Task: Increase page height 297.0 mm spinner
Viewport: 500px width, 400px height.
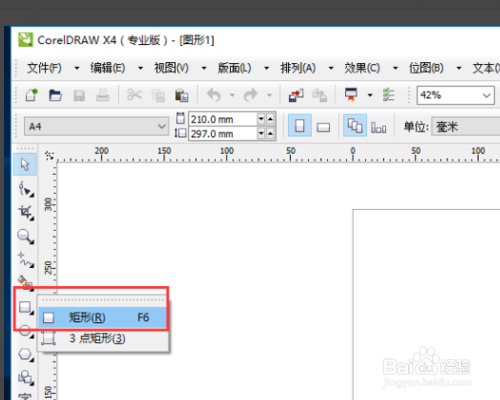Action: (x=270, y=134)
